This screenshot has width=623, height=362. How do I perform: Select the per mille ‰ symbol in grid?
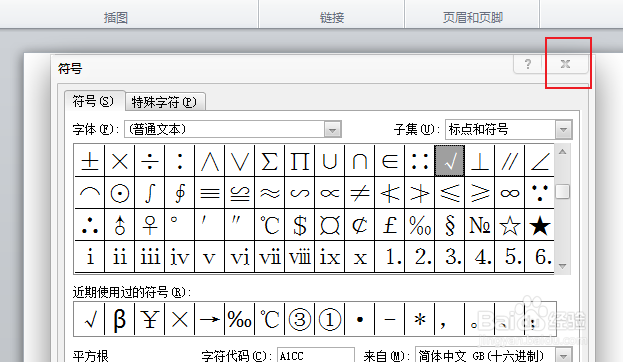click(420, 225)
